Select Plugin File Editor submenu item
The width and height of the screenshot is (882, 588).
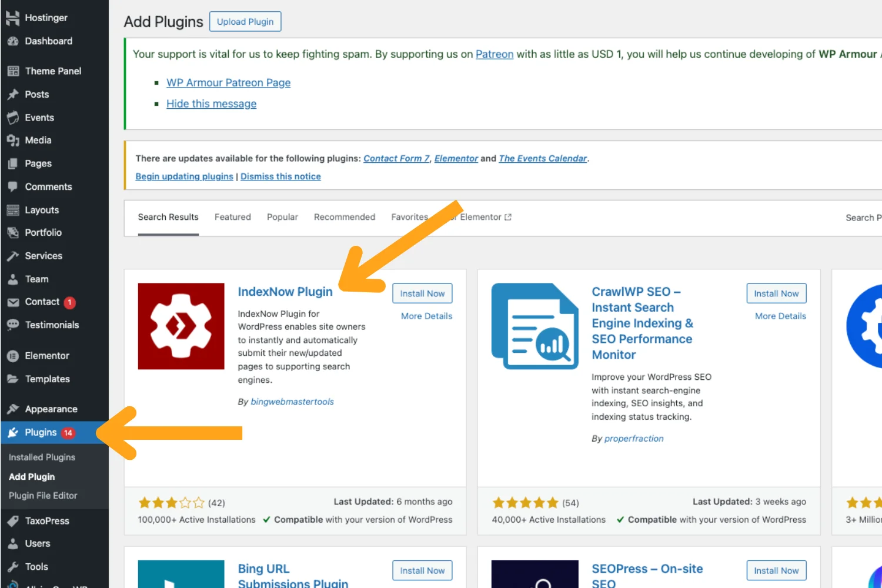[x=42, y=495]
